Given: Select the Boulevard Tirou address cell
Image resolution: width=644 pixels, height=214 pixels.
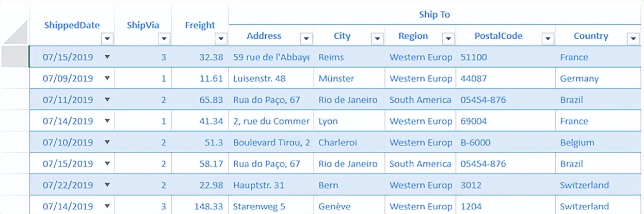Looking at the screenshot, I should (x=271, y=142).
